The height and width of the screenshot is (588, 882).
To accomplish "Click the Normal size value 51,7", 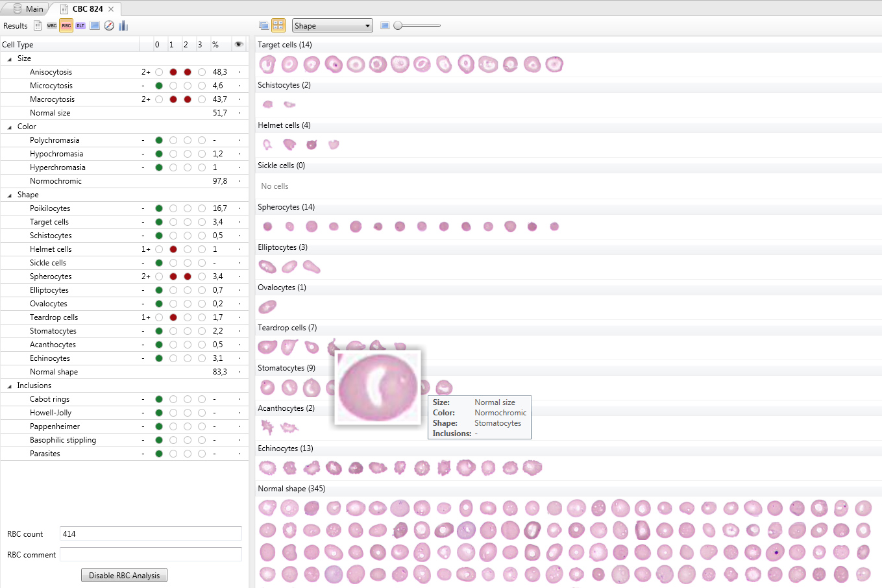I will pos(220,113).
